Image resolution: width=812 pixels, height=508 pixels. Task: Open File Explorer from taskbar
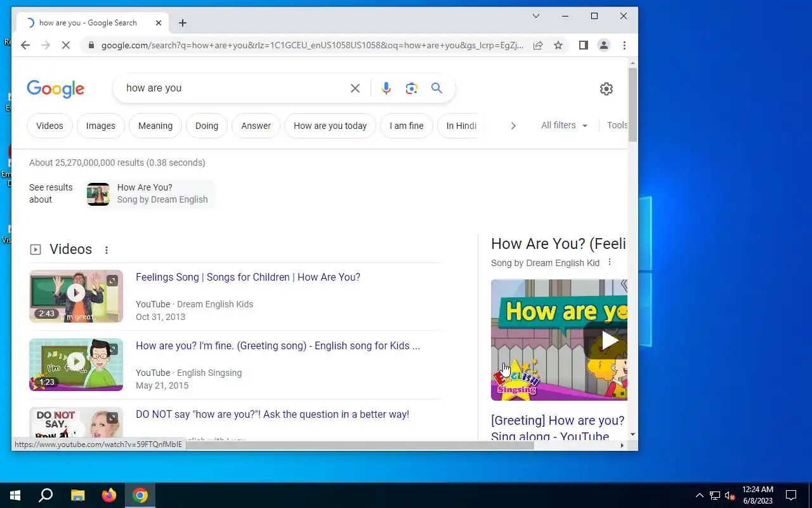(x=77, y=495)
